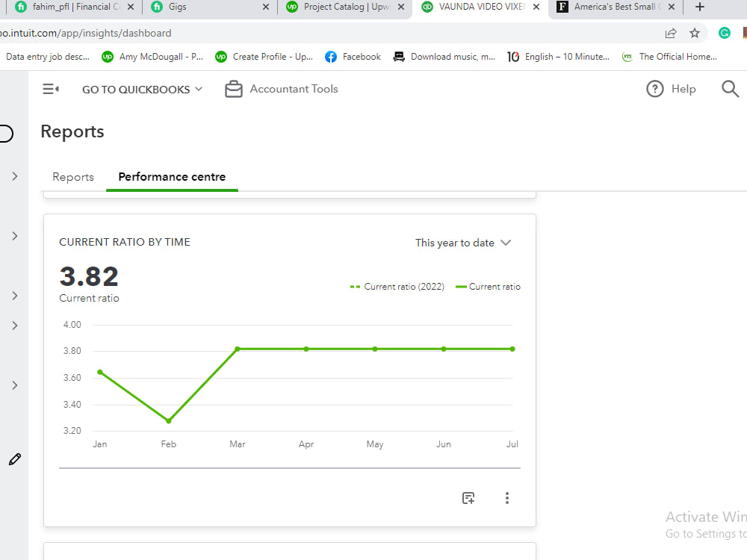Select the Performance centre tab

(x=172, y=177)
